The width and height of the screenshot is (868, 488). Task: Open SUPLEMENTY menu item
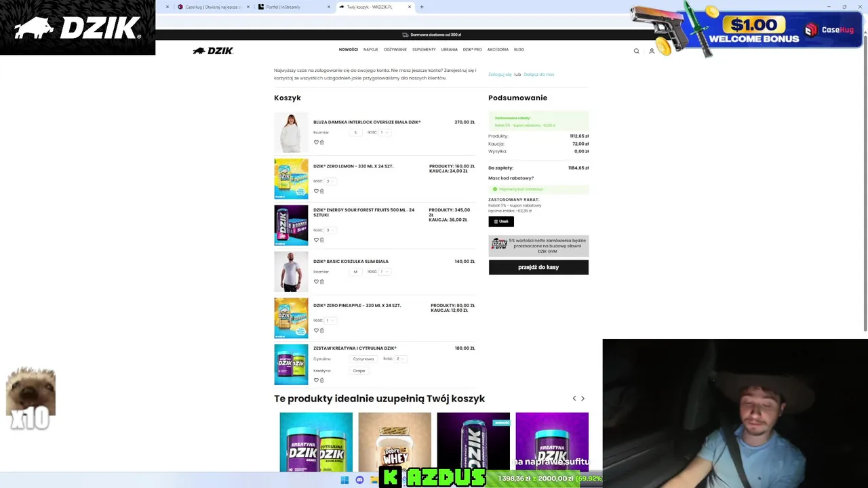(424, 49)
